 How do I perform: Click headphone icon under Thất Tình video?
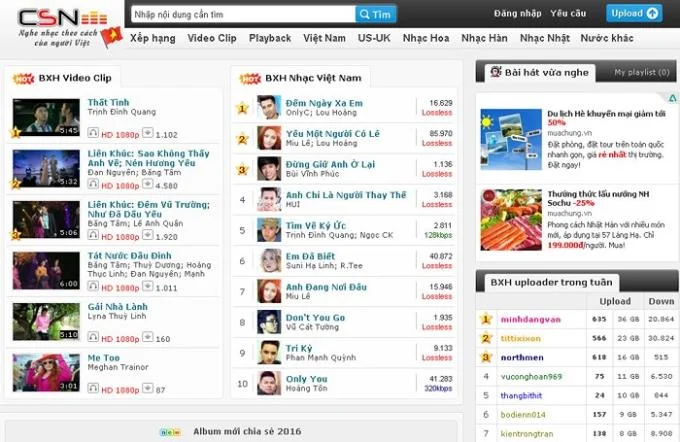tap(93, 133)
